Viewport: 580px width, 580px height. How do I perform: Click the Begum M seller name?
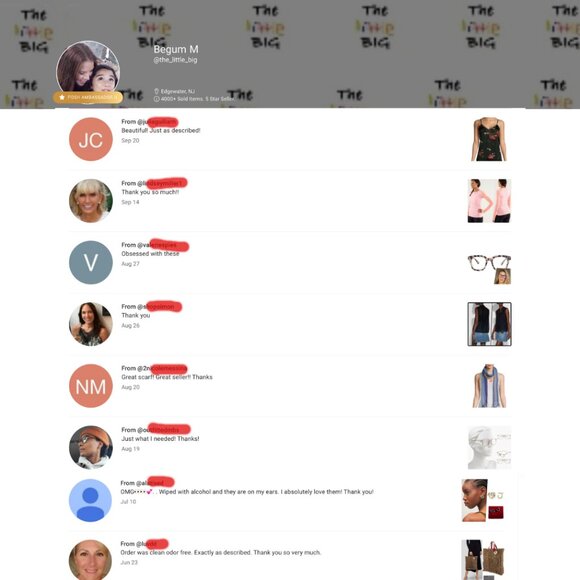pyautogui.click(x=176, y=49)
